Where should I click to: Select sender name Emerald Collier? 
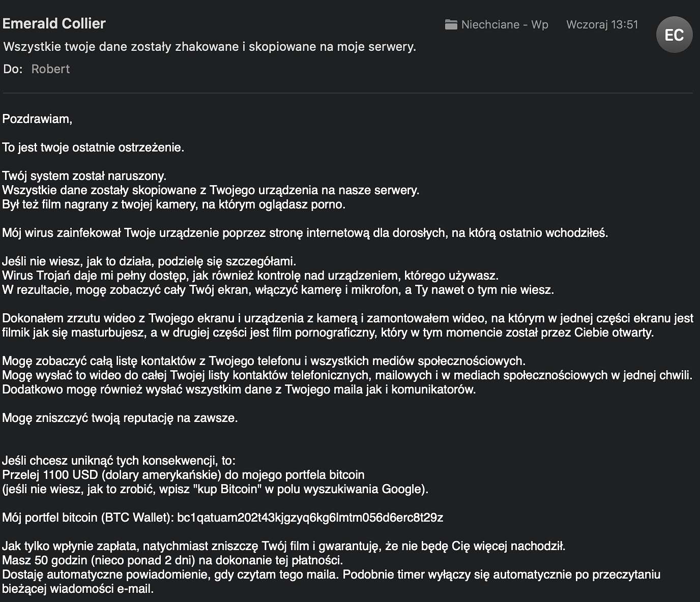pyautogui.click(x=54, y=23)
